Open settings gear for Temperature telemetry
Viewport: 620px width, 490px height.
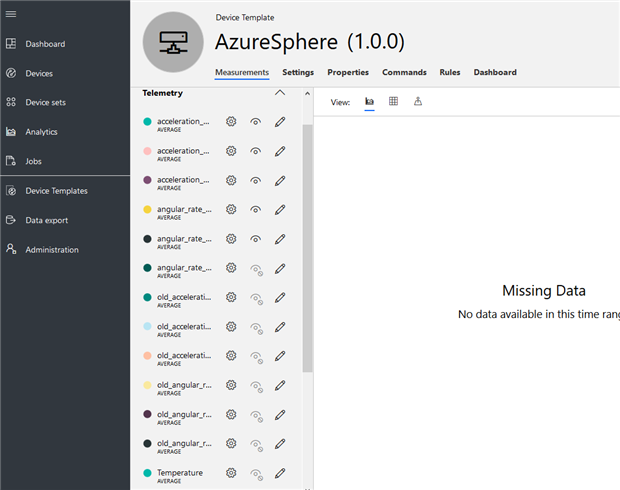(231, 473)
